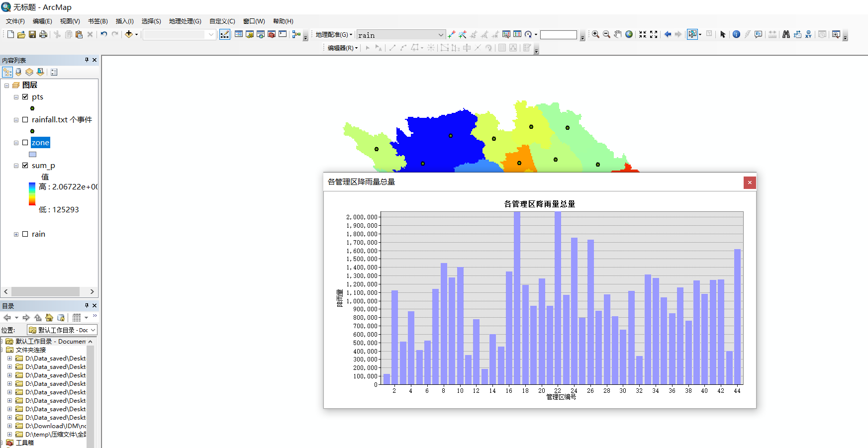
Task: Click the Add Data icon
Action: pos(129,34)
